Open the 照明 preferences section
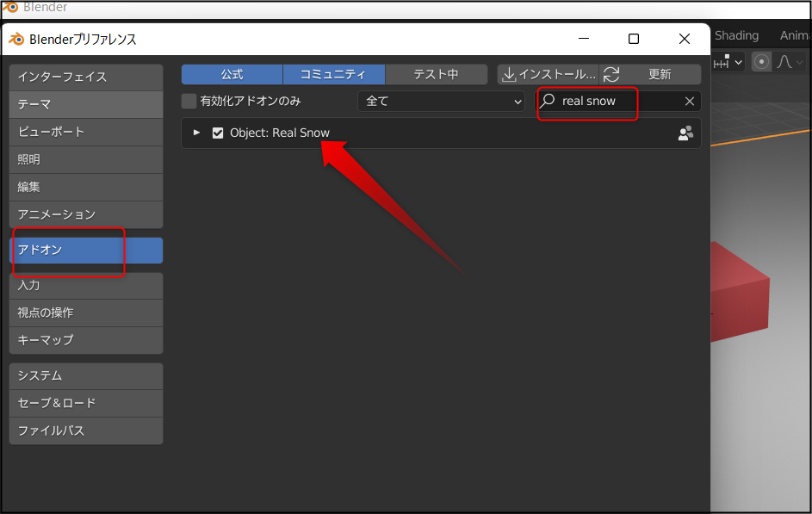 [86, 159]
